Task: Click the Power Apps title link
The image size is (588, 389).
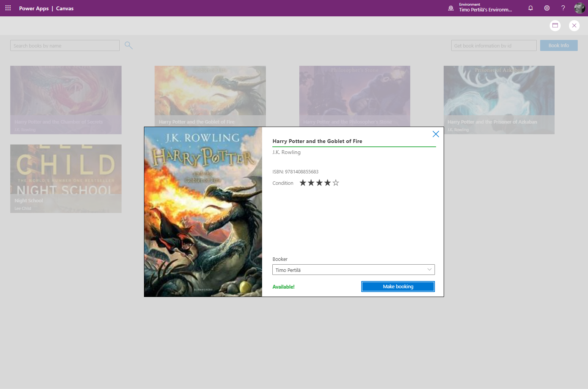Action: coord(34,8)
